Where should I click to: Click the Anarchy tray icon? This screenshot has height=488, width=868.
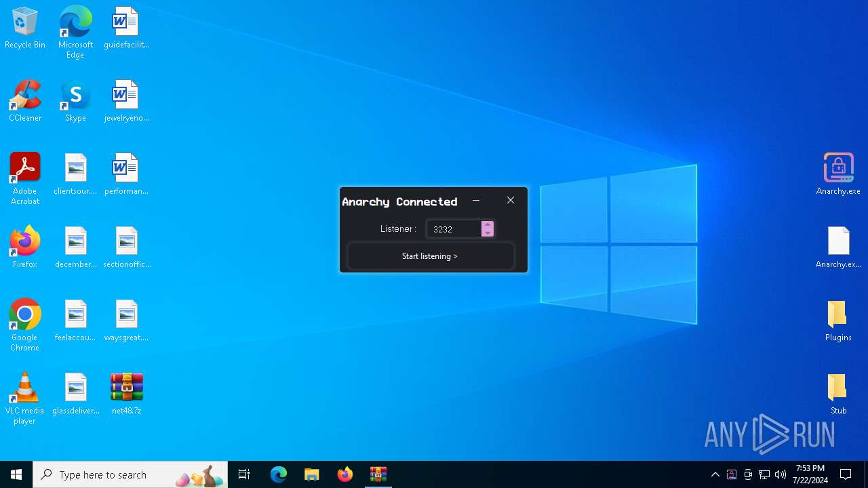[732, 474]
